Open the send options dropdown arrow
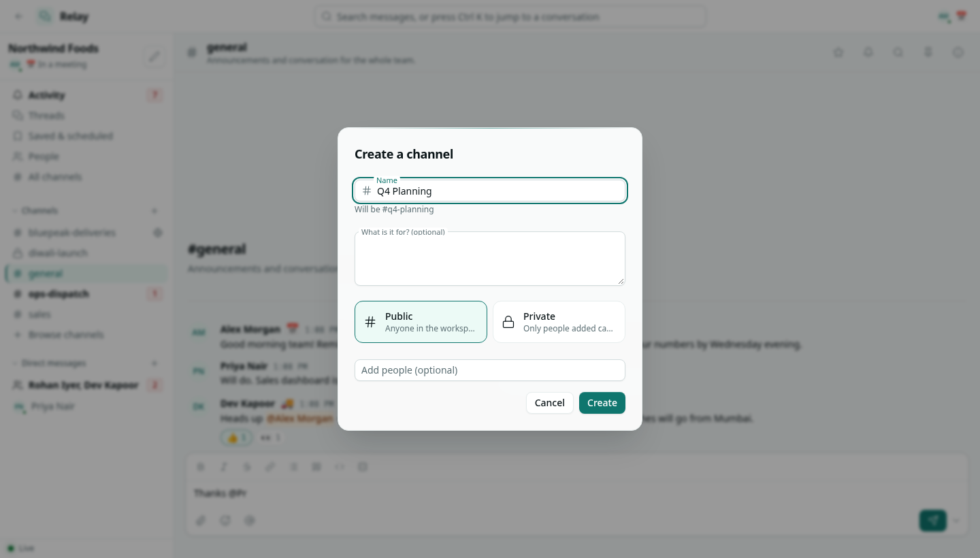 click(x=956, y=521)
